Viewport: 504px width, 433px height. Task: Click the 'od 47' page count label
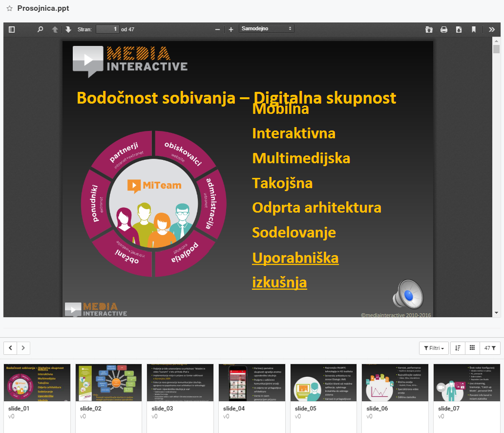(x=127, y=29)
